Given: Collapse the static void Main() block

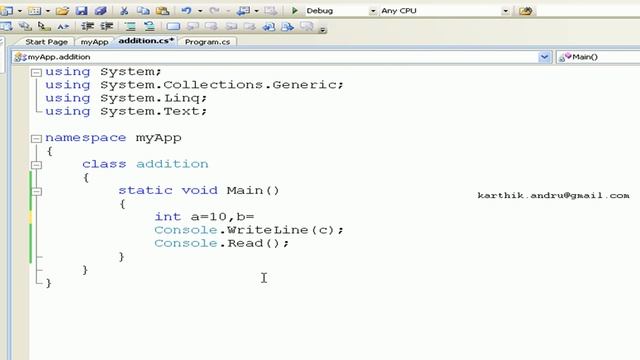Looking at the screenshot, I should 36,191.
